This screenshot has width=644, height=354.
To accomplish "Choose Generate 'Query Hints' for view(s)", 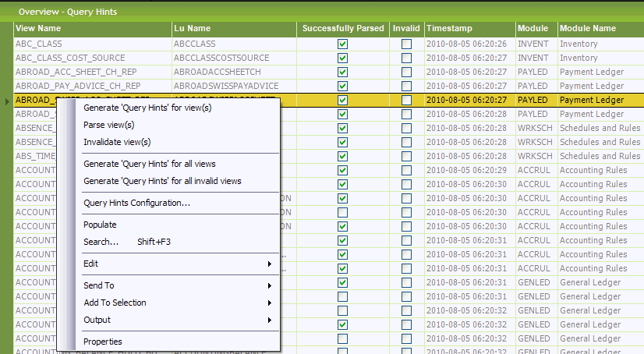I will (147, 108).
